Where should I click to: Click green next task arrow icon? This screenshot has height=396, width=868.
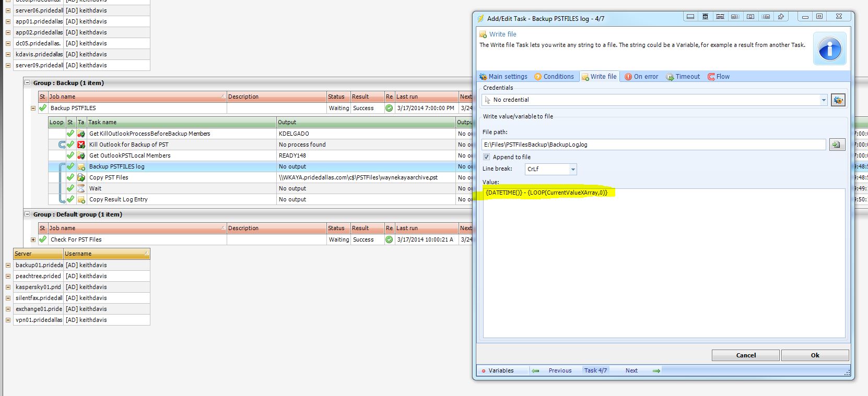pyautogui.click(x=656, y=370)
